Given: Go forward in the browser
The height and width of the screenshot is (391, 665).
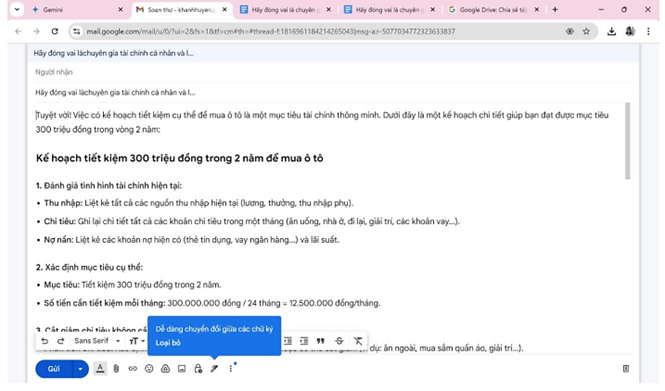Looking at the screenshot, I should (36, 31).
